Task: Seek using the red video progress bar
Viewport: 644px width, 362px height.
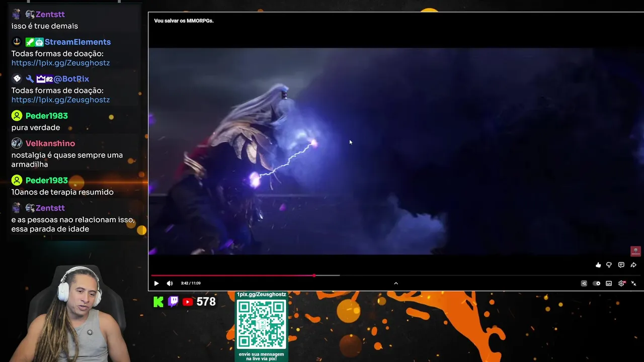Action: point(232,275)
